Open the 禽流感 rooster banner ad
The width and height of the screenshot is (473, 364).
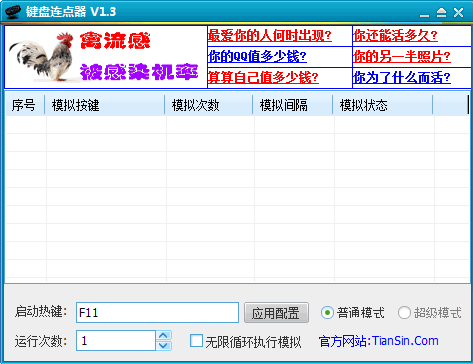tap(106, 57)
